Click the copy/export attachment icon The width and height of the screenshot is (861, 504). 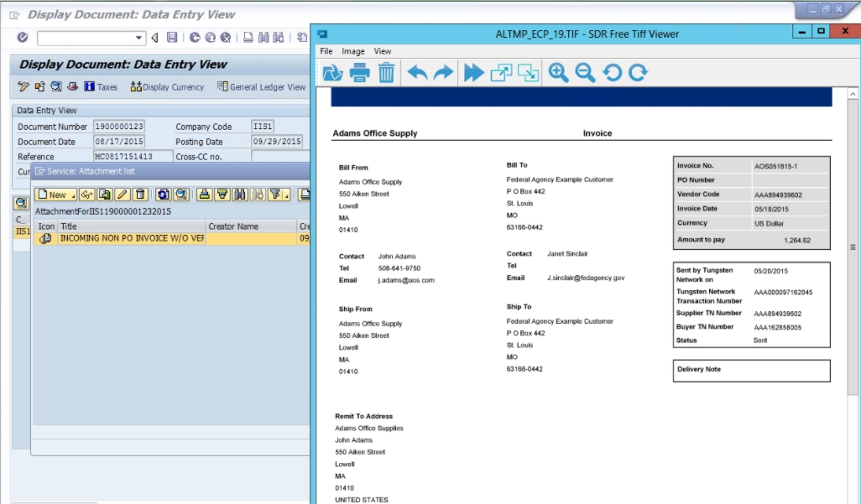click(x=104, y=195)
